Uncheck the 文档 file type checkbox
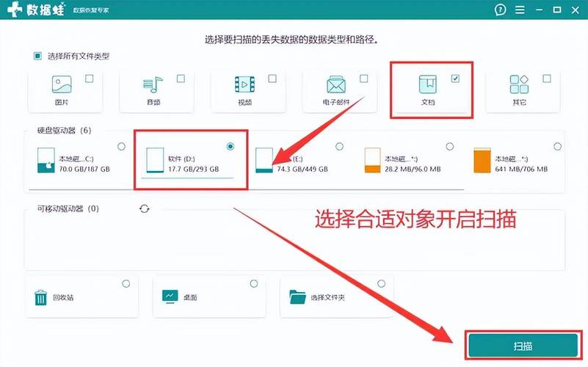 (x=455, y=79)
